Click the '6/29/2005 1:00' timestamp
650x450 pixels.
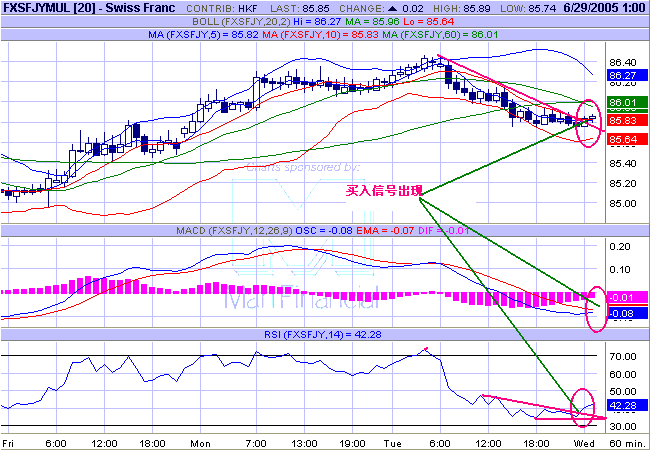point(605,8)
